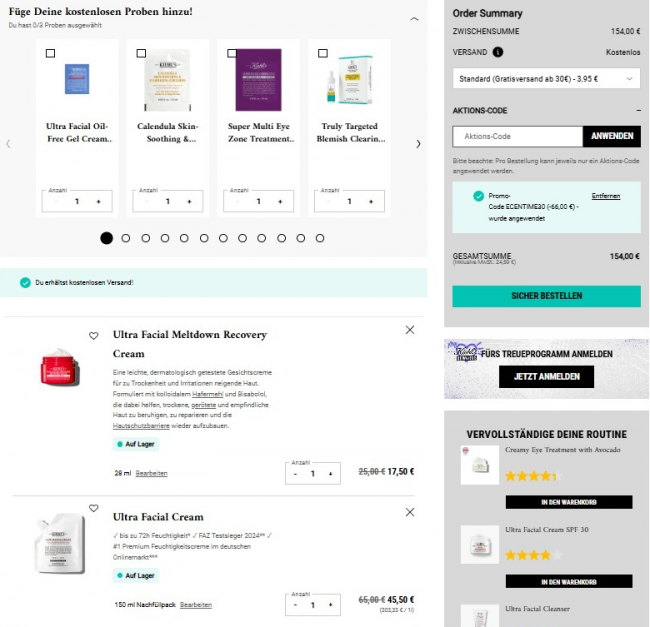
Task: Click the Aktions-Code input field
Action: tap(517, 136)
